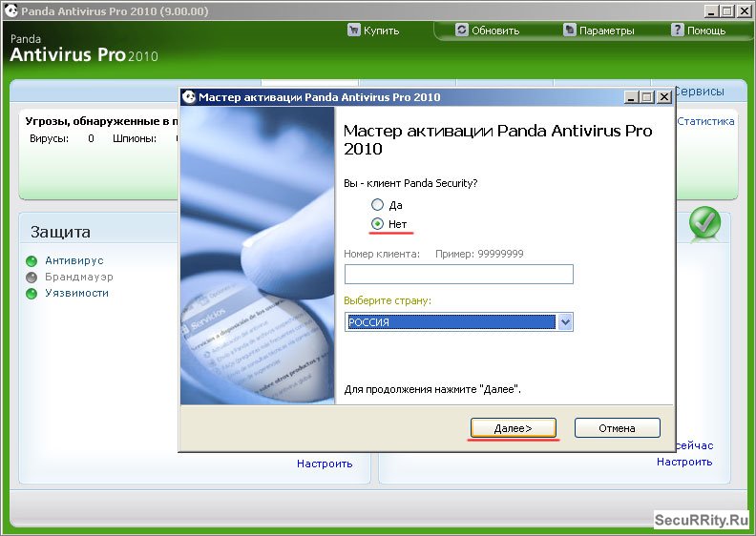The width and height of the screenshot is (756, 536).
Task: Open the Обновить menu item
Action: click(x=488, y=31)
